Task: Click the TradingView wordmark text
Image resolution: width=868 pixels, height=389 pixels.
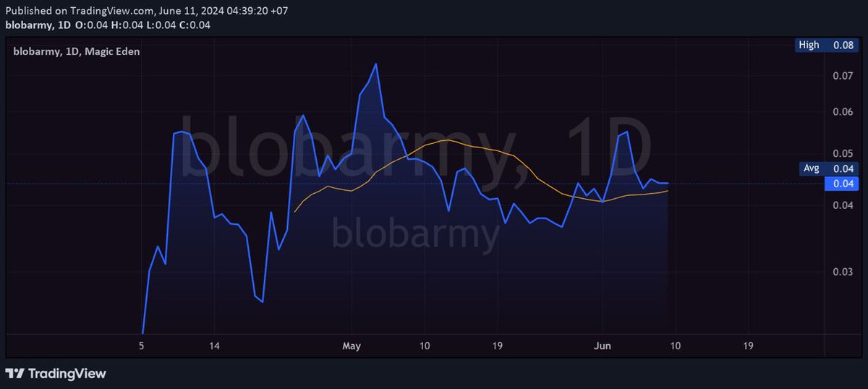Action: tap(67, 374)
